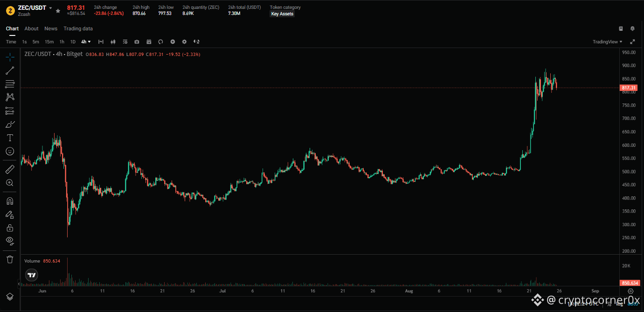Image resolution: width=644 pixels, height=312 pixels.
Task: Open the object tree layers icon
Action: pyautogui.click(x=10, y=297)
